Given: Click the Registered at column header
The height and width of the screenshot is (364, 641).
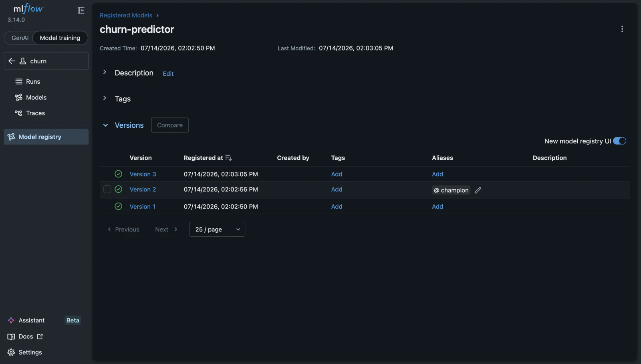Looking at the screenshot, I should click(x=203, y=158).
